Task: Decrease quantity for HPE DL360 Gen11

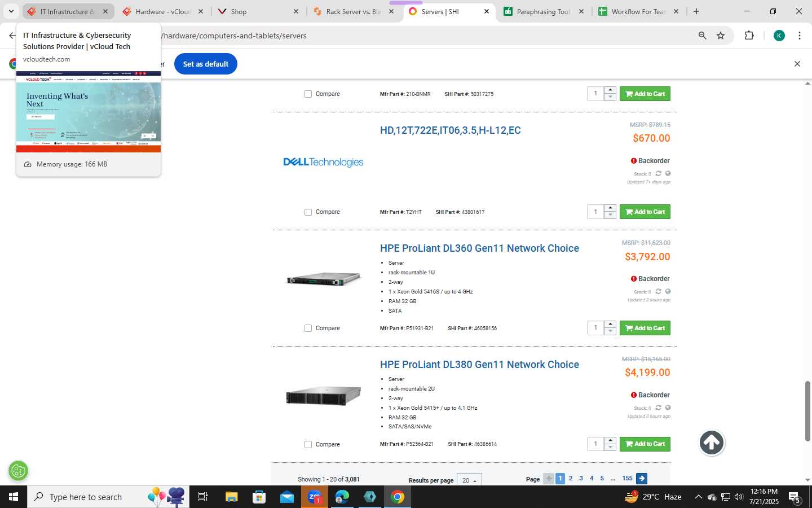Action: tap(610, 331)
